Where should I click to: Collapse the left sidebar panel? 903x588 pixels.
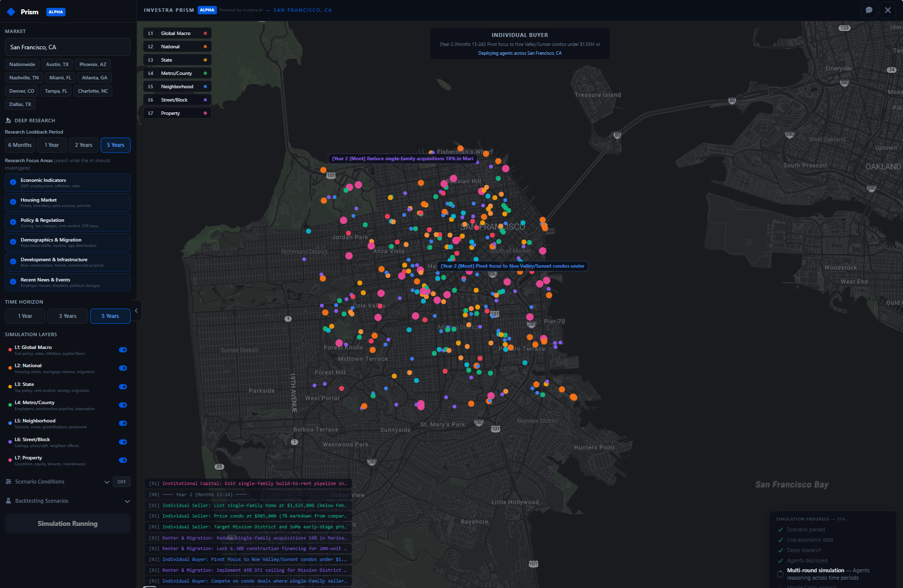pyautogui.click(x=137, y=311)
